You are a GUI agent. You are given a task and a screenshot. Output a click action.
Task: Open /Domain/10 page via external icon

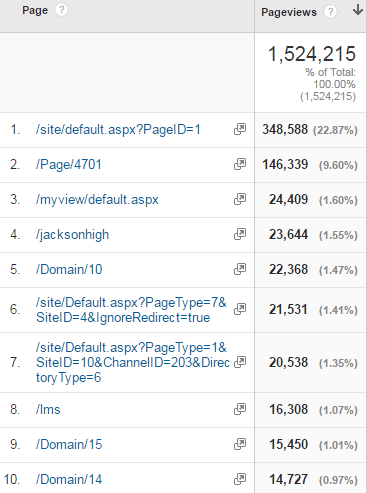click(x=240, y=269)
